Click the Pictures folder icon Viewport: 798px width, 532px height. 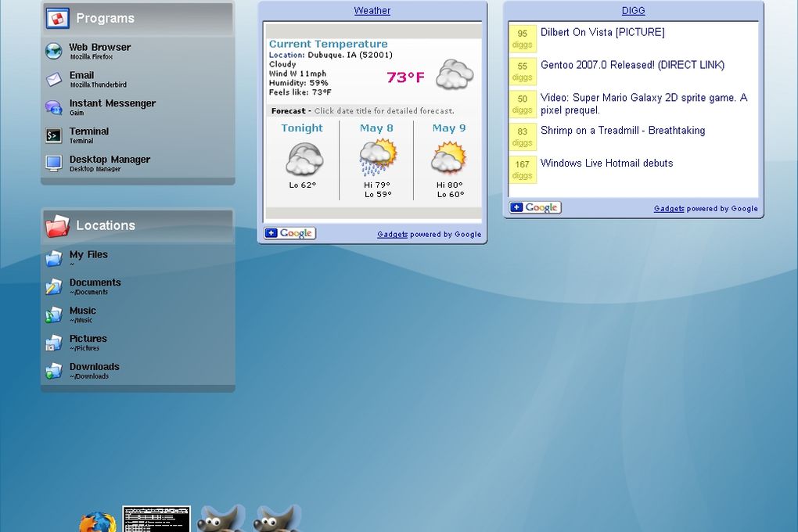(53, 343)
